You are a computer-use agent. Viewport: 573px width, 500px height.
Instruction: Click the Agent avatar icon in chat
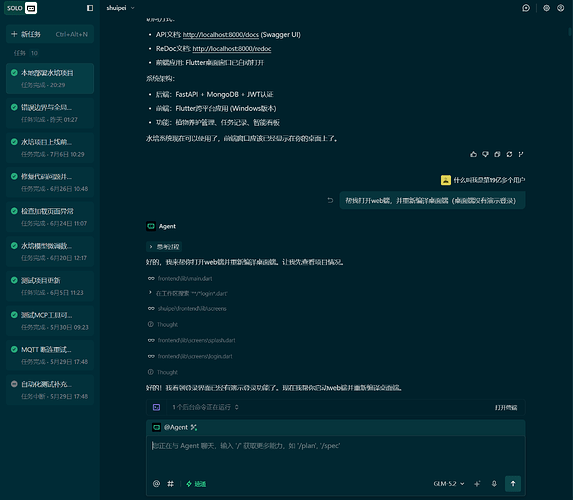tap(151, 226)
